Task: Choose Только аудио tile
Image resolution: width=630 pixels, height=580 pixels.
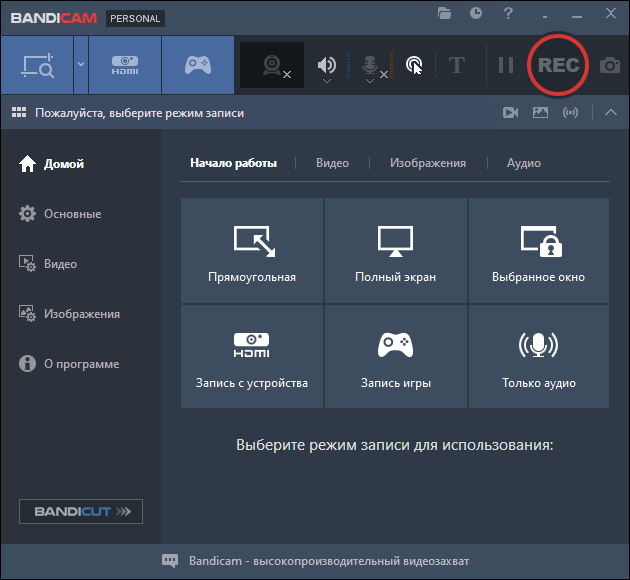Action: [539, 356]
